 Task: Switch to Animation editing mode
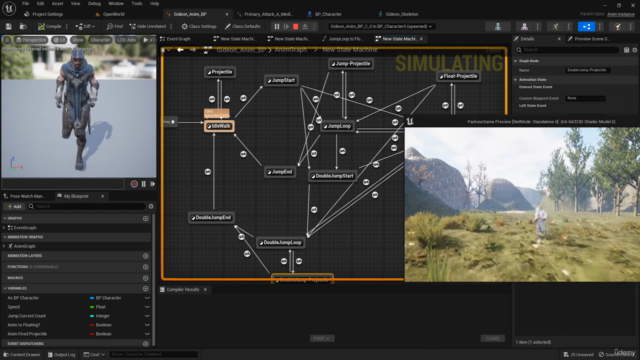[x=556, y=27]
